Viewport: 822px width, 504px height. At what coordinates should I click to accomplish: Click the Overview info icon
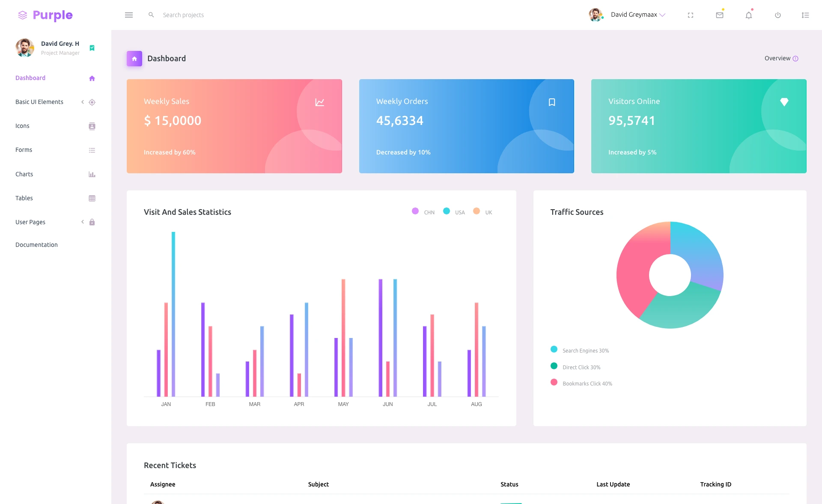click(795, 59)
